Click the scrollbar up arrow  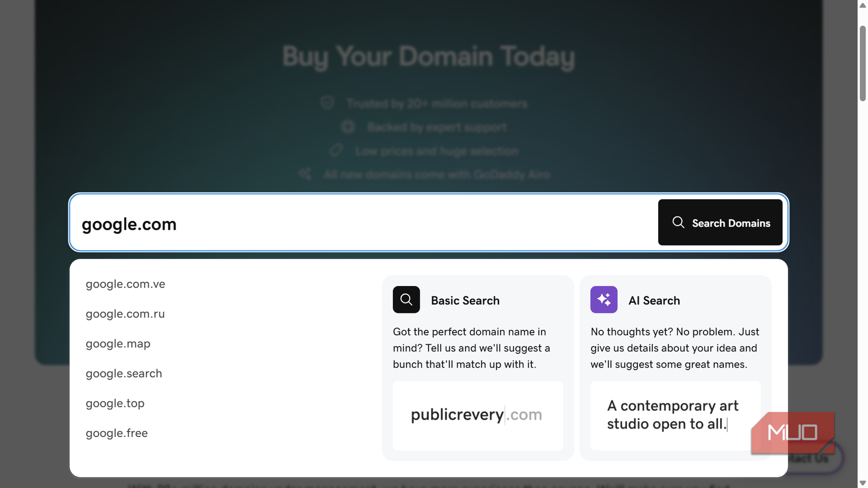click(x=863, y=5)
